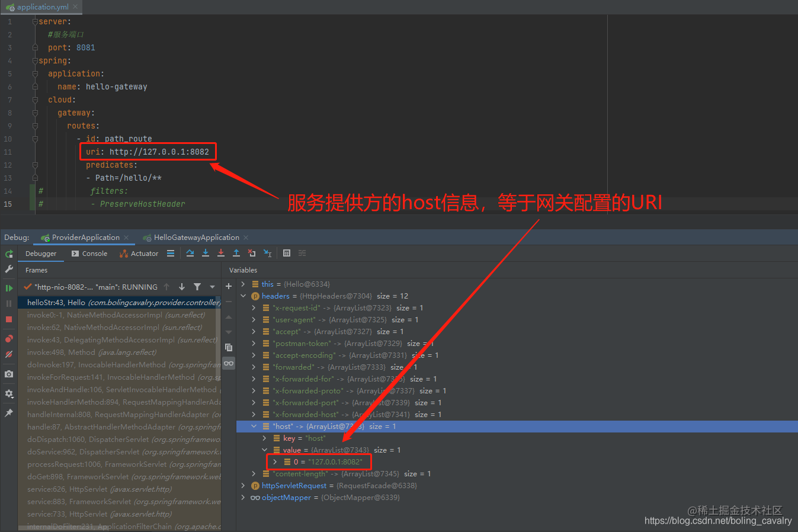
Task: Click the Step Out icon
Action: [x=236, y=254]
